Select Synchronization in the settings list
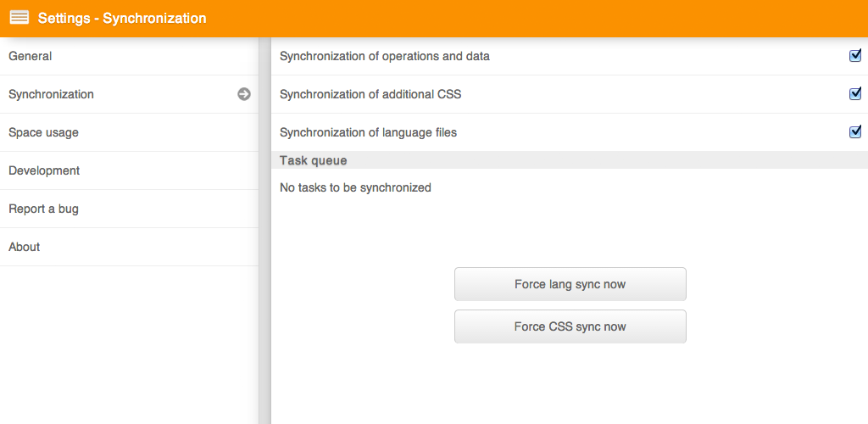 pyautogui.click(x=129, y=94)
